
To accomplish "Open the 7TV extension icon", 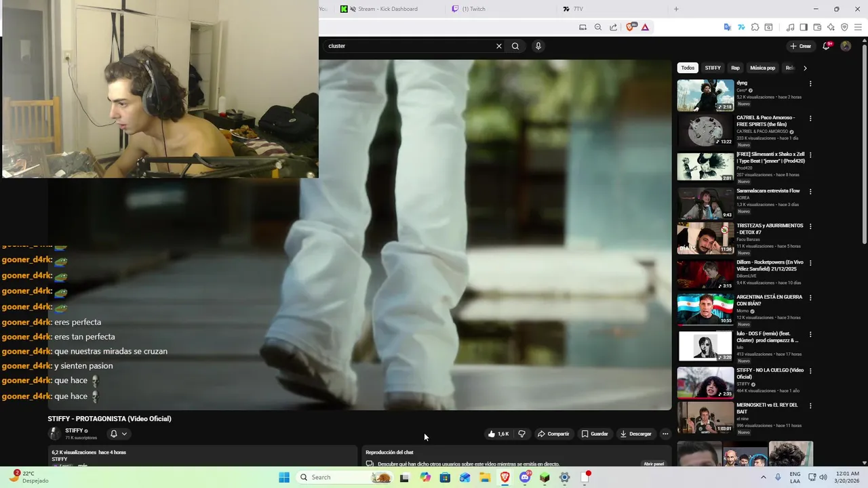I will (741, 27).
